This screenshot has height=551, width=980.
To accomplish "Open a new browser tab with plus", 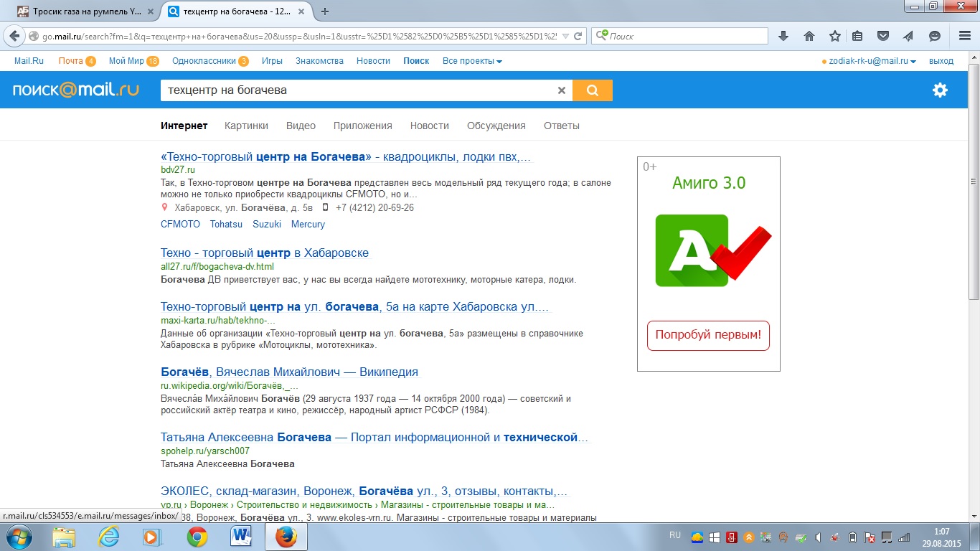I will coord(325,11).
